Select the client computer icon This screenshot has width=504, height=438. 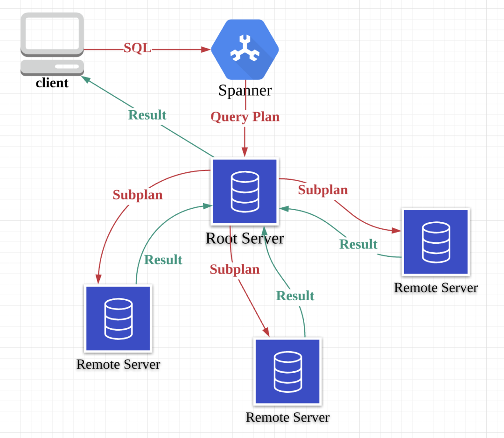pos(52,44)
